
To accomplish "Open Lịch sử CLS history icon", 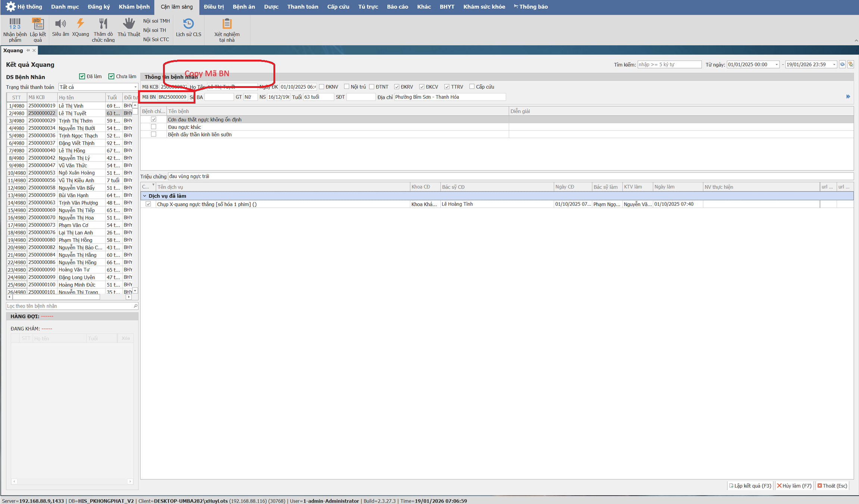I will [x=188, y=24].
